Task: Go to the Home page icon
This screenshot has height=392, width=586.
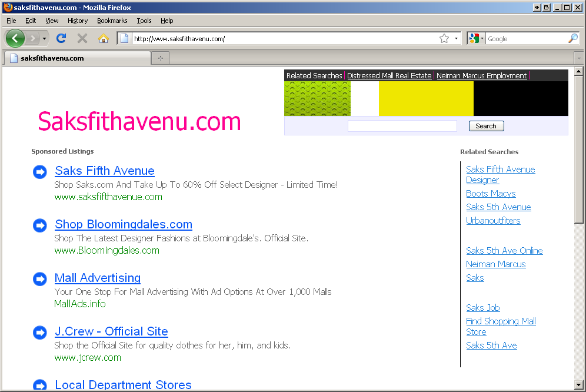Action: pos(103,38)
